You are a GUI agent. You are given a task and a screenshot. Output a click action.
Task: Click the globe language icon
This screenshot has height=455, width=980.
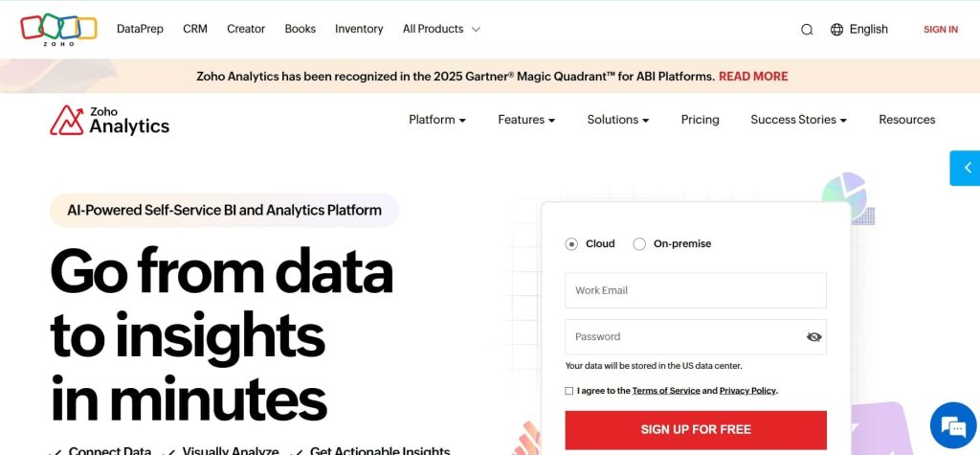[836, 30]
